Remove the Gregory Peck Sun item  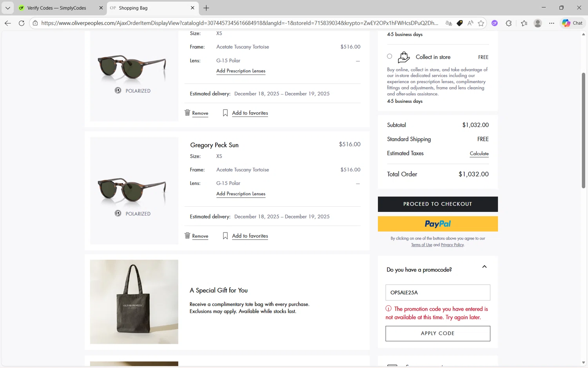(200, 236)
